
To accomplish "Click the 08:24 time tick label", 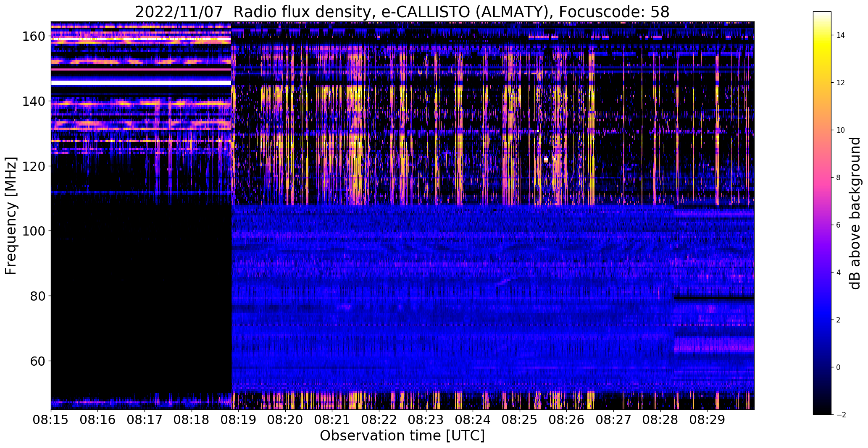I will coord(473,419).
